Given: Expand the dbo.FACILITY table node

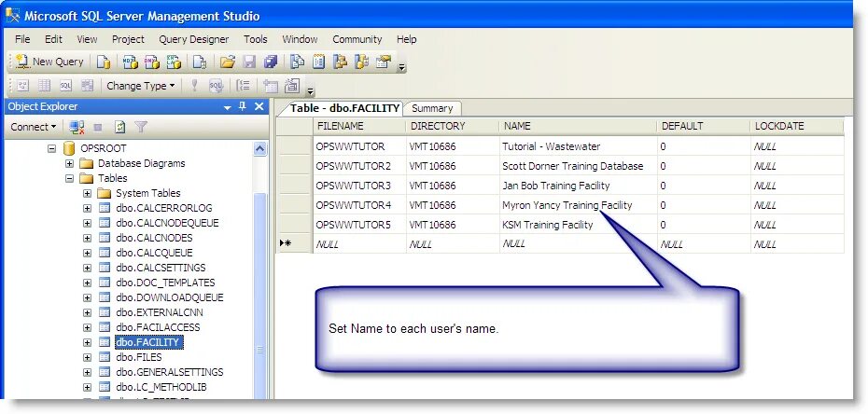Looking at the screenshot, I should (87, 343).
